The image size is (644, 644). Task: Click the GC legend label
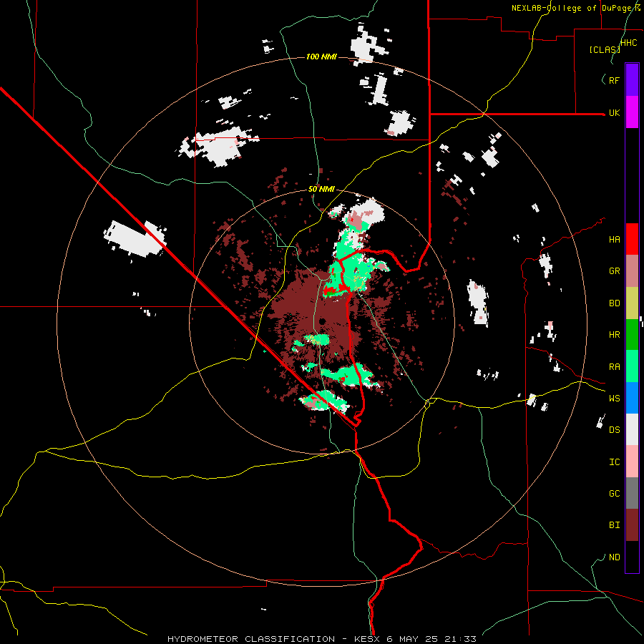pyautogui.click(x=614, y=493)
